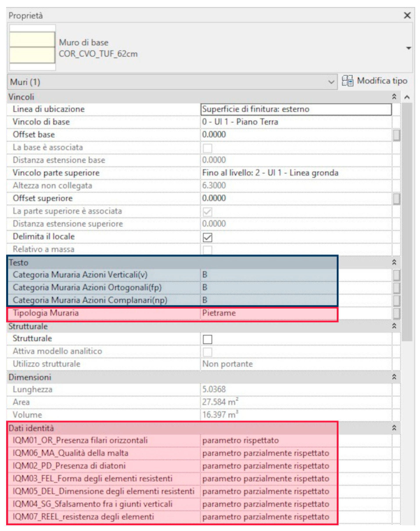This screenshot has width=420, height=531.
Task: Click the vertical scrollbar thumb
Action: point(407,222)
